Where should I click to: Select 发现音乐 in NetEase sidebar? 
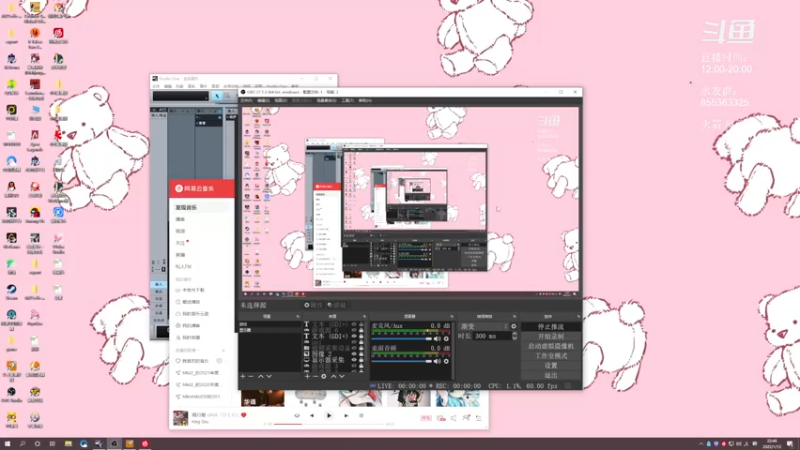click(186, 208)
